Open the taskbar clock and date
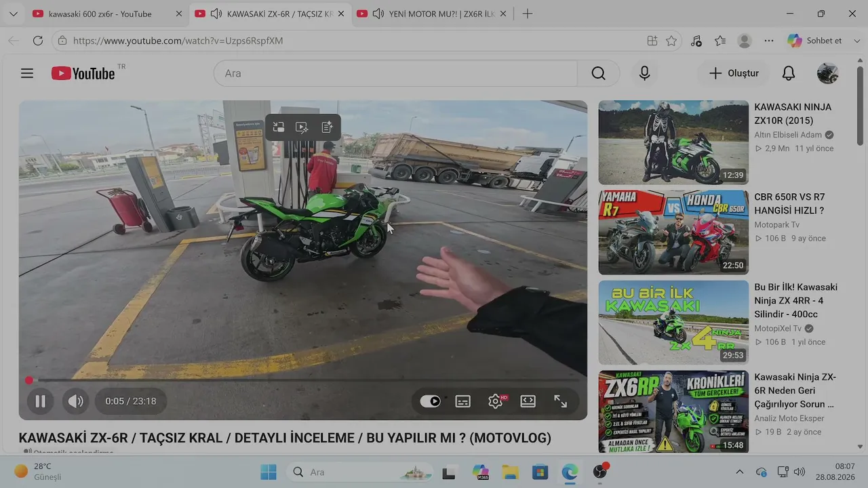 click(835, 472)
